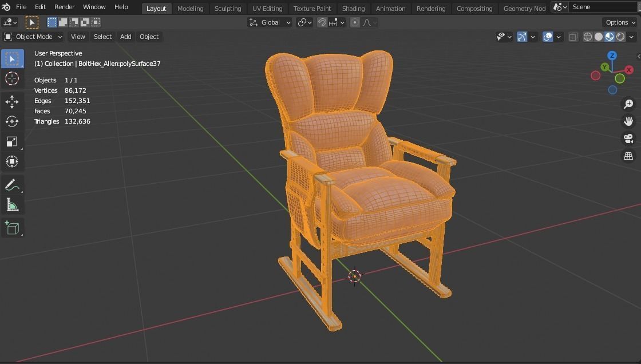Open the viewport Select menu
The height and width of the screenshot is (364, 641).
click(x=102, y=37)
